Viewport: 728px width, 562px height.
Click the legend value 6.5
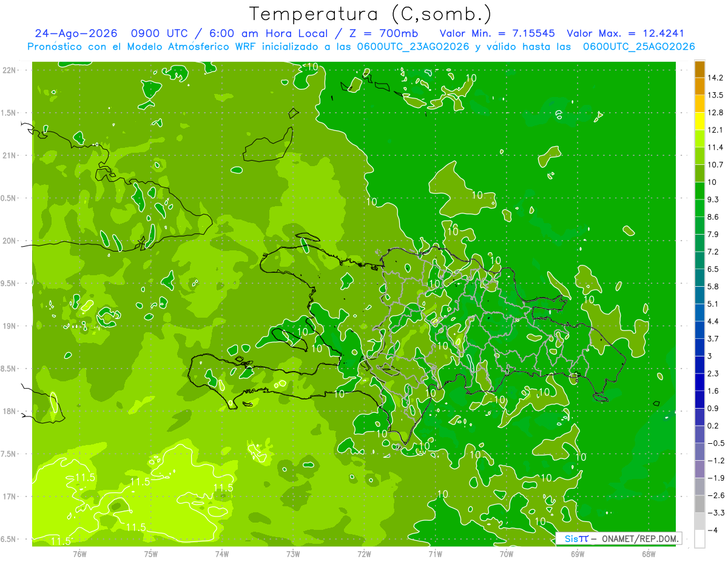tap(713, 269)
